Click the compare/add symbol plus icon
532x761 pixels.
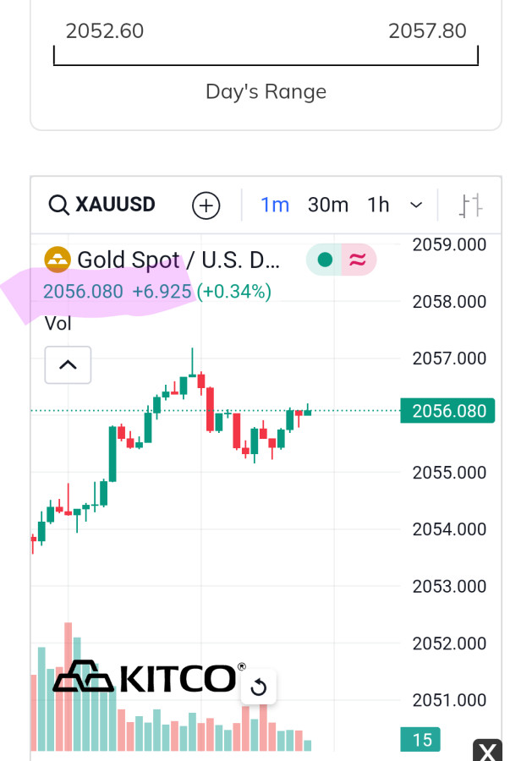tap(206, 205)
